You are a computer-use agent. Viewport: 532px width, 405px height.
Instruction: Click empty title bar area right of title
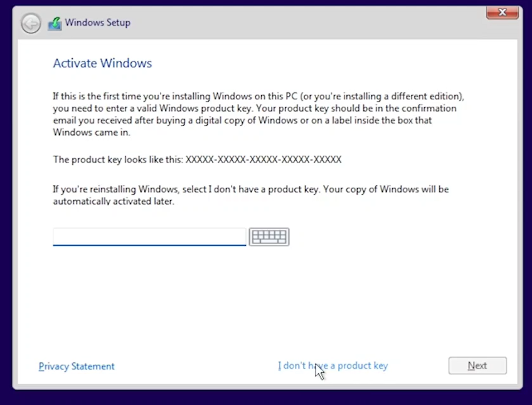[301, 23]
